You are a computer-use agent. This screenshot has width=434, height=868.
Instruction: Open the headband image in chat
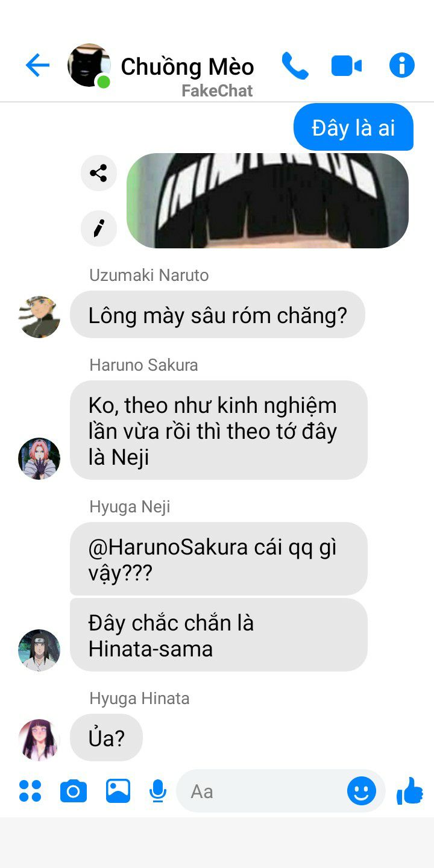tap(268, 201)
